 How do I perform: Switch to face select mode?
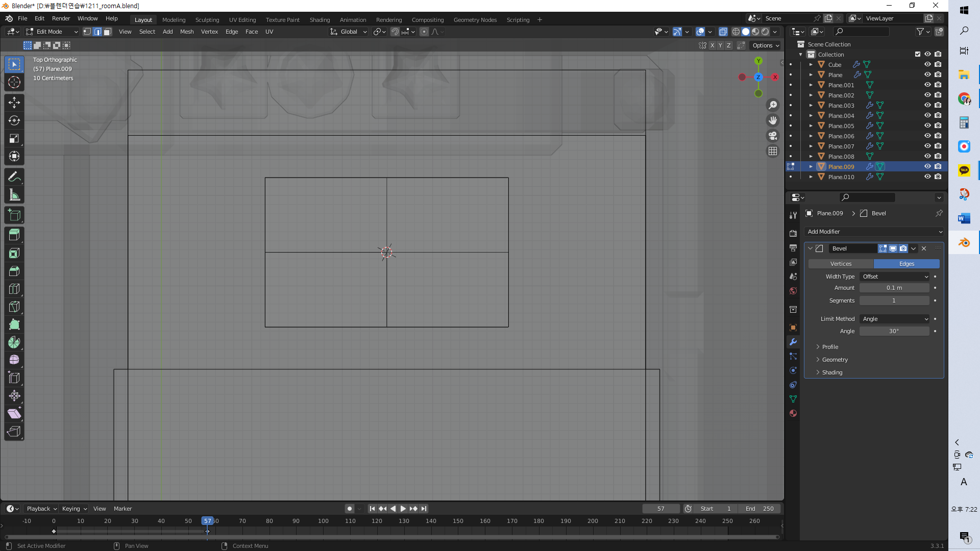108,32
